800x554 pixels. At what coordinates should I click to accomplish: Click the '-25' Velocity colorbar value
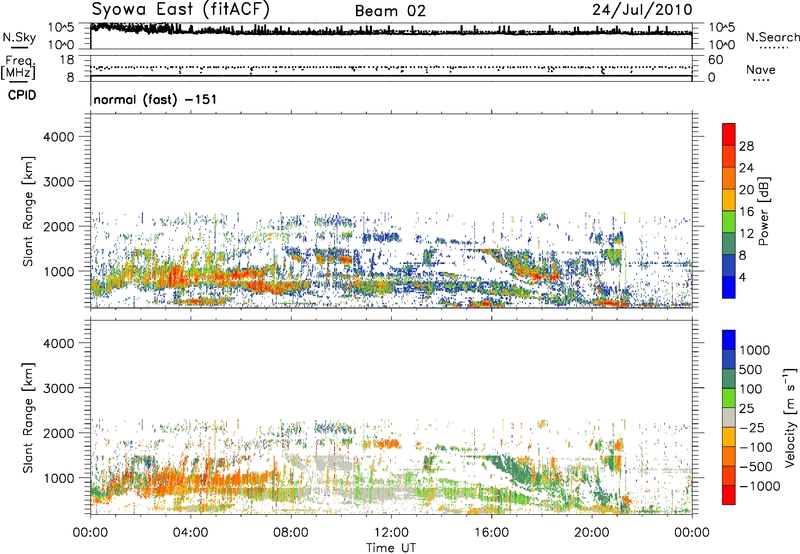tap(752, 427)
